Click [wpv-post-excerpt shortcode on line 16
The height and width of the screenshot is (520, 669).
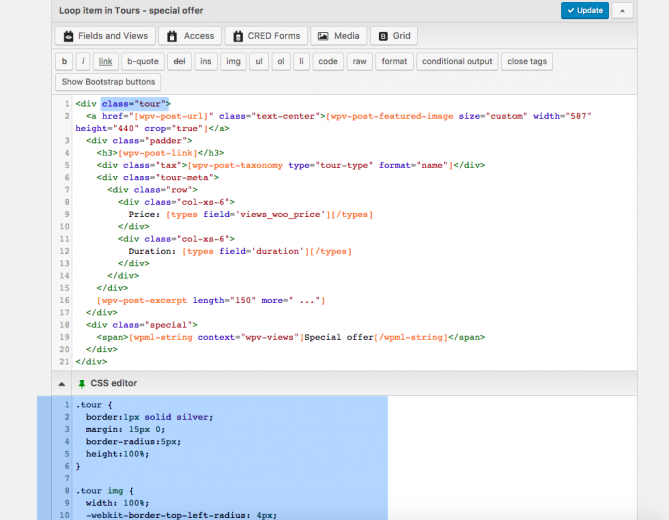[x=142, y=300]
